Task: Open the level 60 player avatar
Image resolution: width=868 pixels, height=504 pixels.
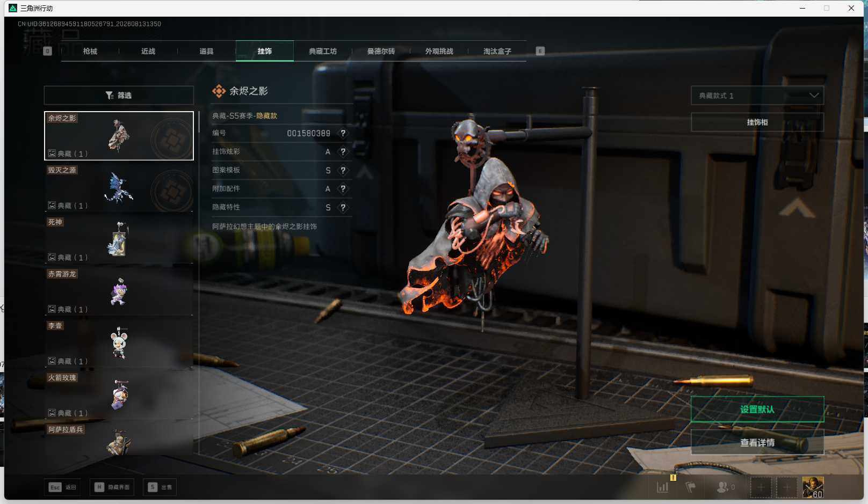Action: pos(813,487)
